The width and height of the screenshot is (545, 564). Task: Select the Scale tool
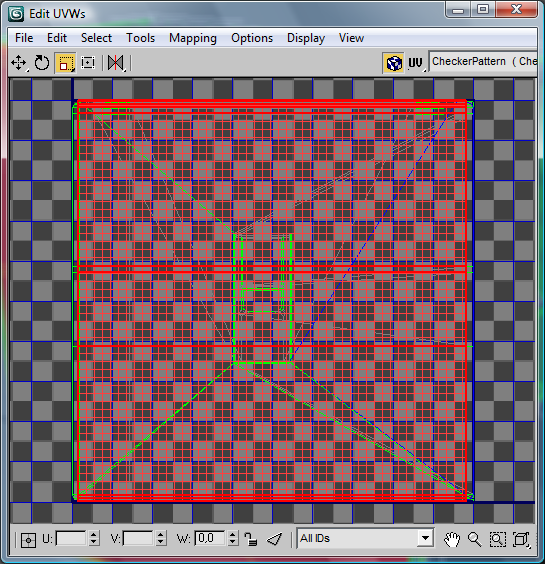pos(65,63)
